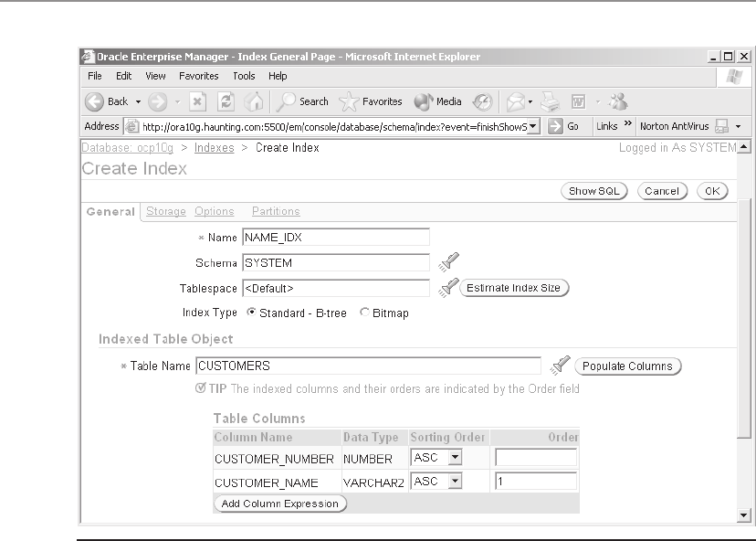Open the Edit menu
This screenshot has height=541, width=756.
[x=123, y=76]
